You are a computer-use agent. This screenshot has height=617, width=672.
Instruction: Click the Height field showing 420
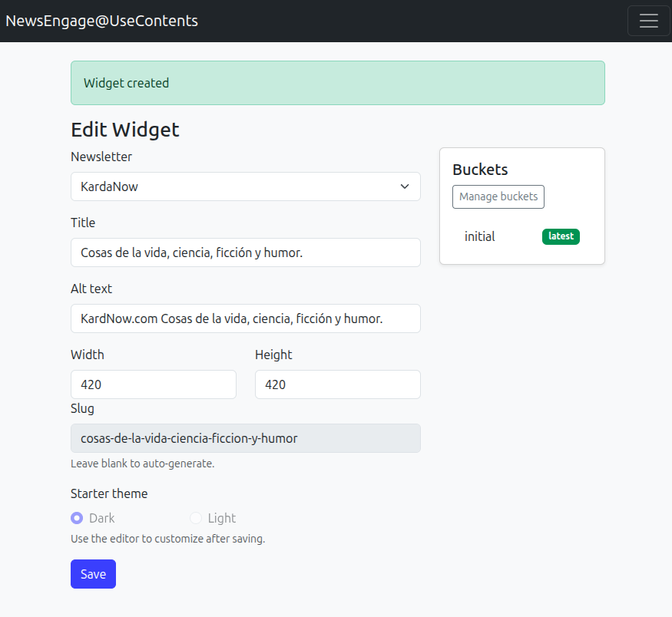point(338,384)
